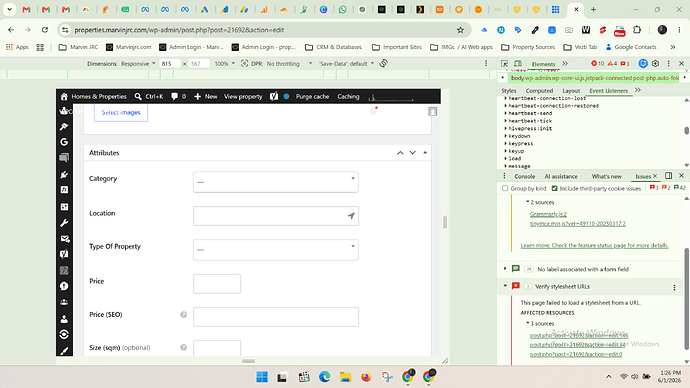Click the rotate device icon

pyautogui.click(x=383, y=63)
